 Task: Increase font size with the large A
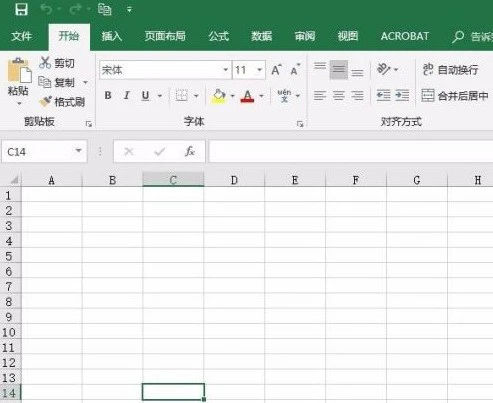pos(276,70)
